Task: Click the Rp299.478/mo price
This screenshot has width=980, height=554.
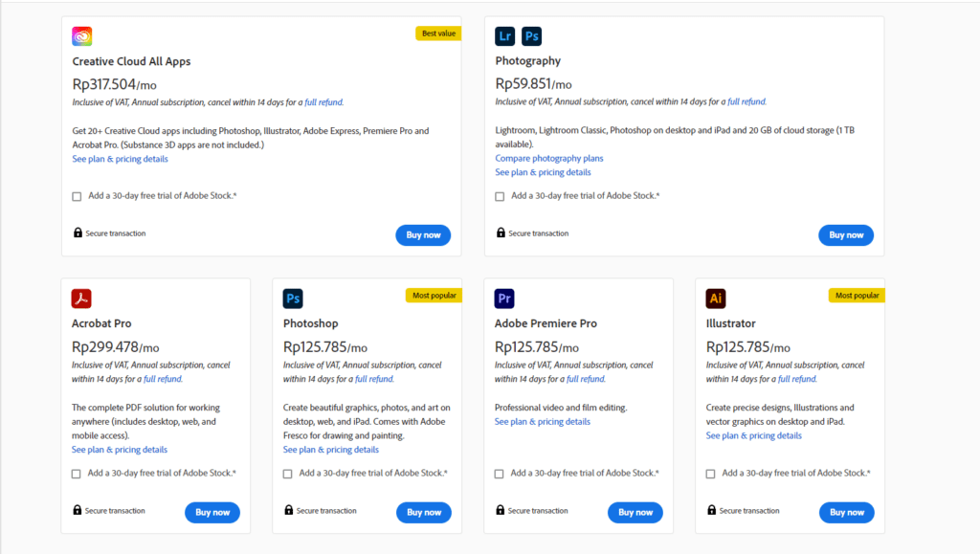Action: [x=115, y=347]
